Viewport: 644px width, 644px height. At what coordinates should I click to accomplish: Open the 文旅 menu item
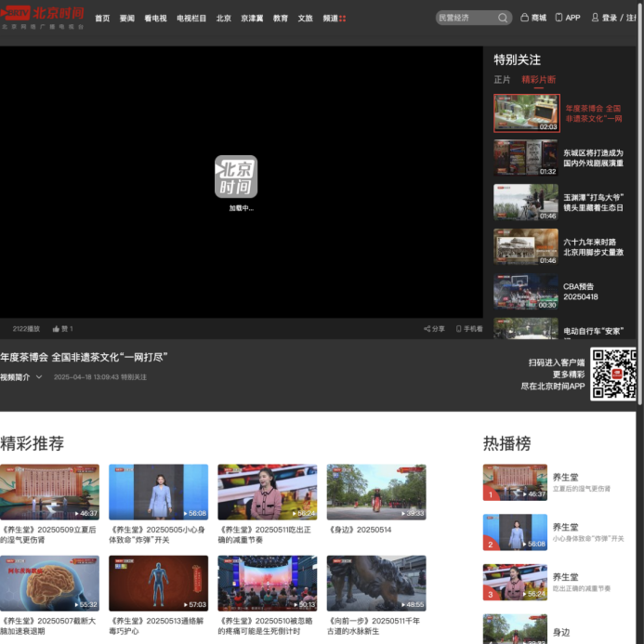pyautogui.click(x=305, y=18)
